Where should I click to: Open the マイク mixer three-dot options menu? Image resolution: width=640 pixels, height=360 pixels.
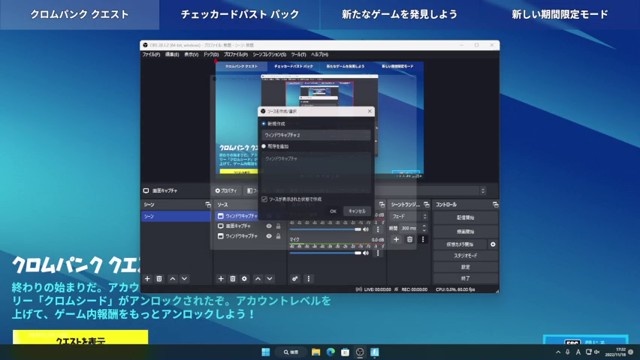(x=378, y=253)
